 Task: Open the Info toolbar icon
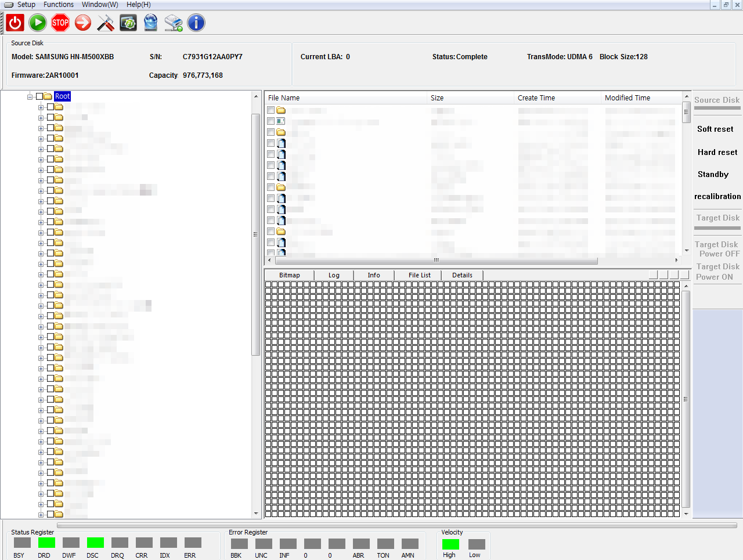(x=196, y=23)
